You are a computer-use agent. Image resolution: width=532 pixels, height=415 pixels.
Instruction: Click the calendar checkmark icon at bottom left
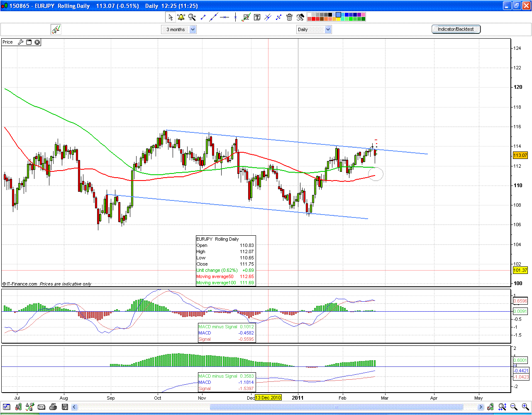[7, 407]
